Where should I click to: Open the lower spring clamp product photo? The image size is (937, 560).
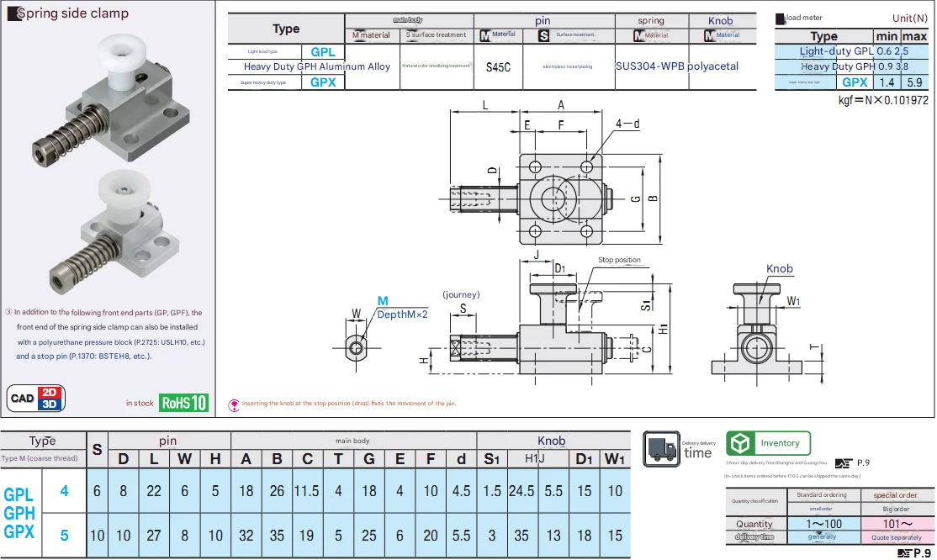[109, 233]
